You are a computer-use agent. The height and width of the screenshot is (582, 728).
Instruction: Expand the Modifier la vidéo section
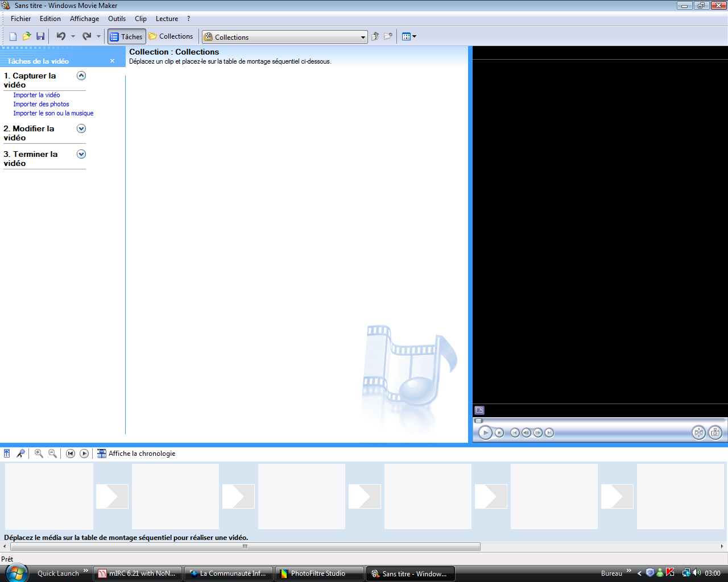point(81,128)
